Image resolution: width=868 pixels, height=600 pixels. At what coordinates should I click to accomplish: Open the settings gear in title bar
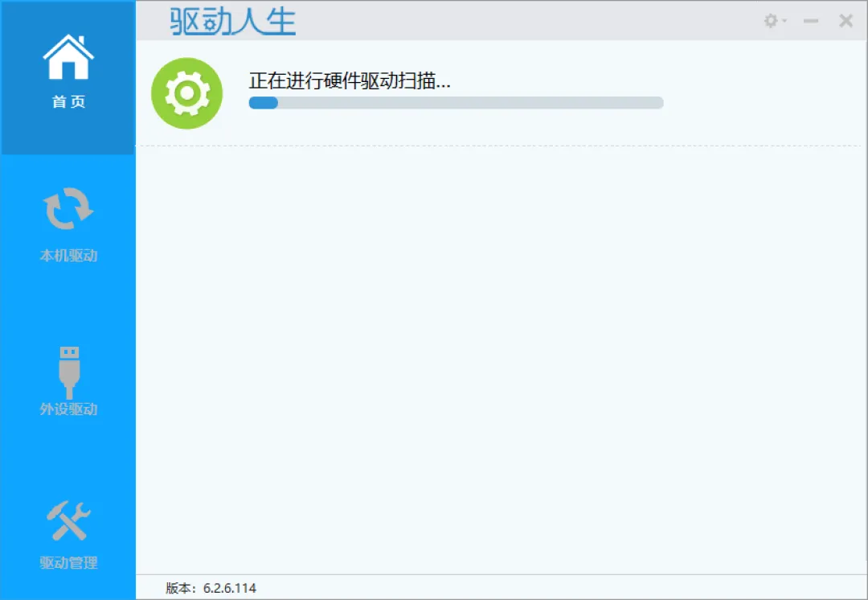(x=771, y=21)
